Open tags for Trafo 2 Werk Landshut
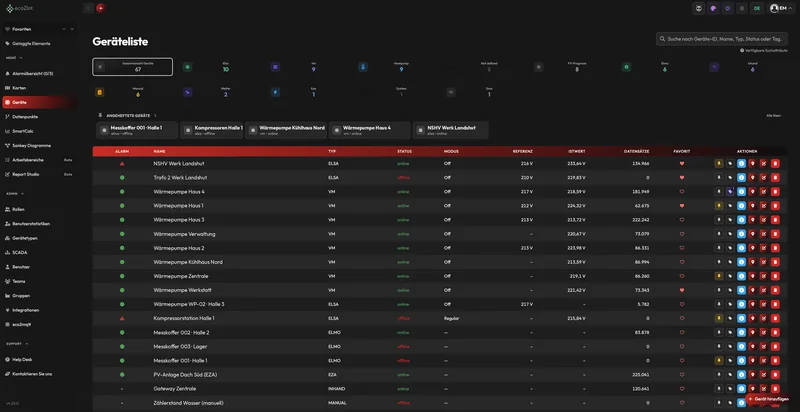The height and width of the screenshot is (412, 800). click(x=730, y=177)
